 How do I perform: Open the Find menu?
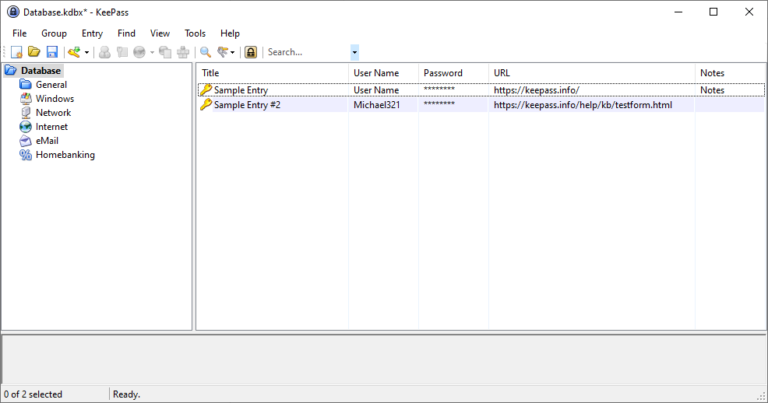pyautogui.click(x=126, y=33)
